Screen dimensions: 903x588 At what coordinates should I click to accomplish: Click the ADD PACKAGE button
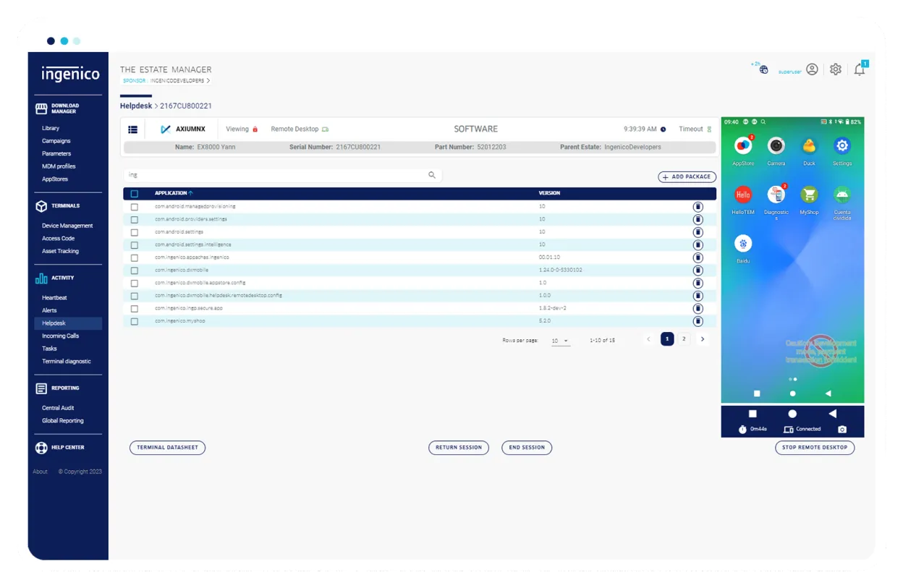687,176
